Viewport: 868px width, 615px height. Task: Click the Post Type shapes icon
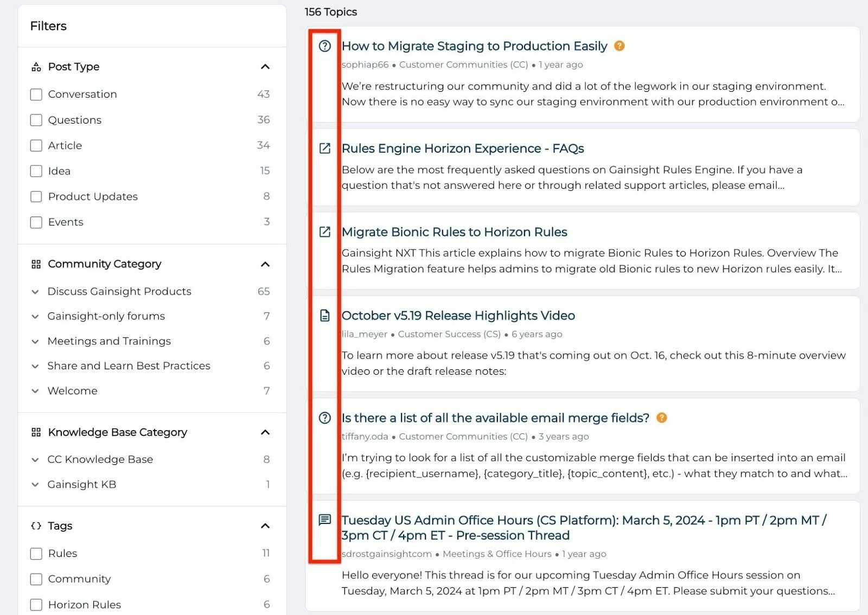[x=36, y=67]
